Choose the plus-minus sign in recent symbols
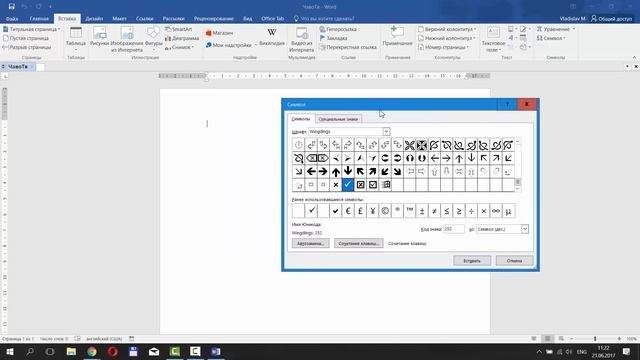The image size is (640, 360). click(x=422, y=211)
